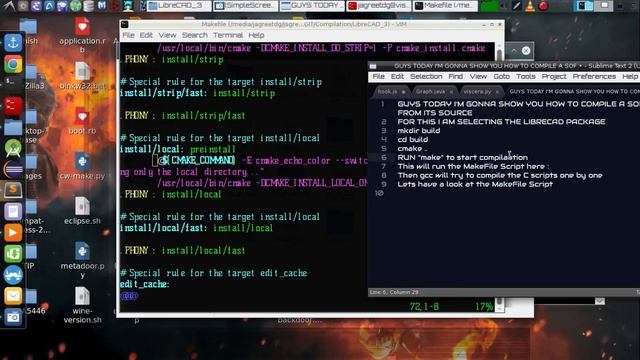Switch to Makefile taskbar window
The width and height of the screenshot is (640, 360).
click(445, 6)
